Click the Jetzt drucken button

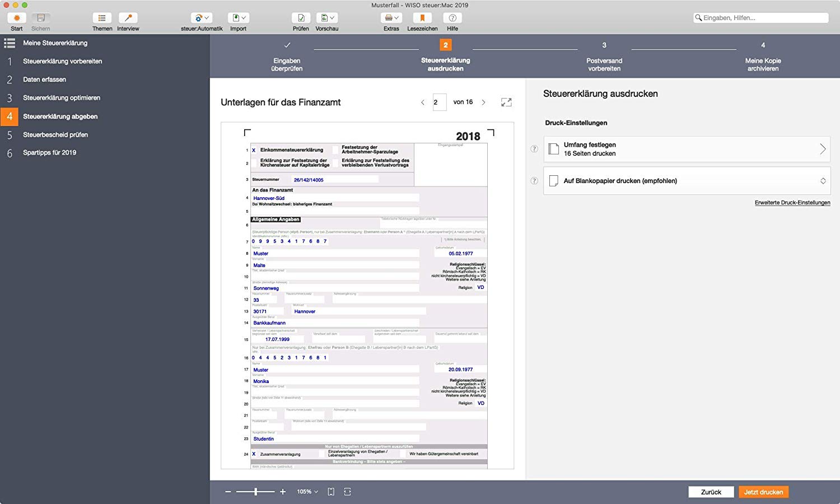click(763, 492)
